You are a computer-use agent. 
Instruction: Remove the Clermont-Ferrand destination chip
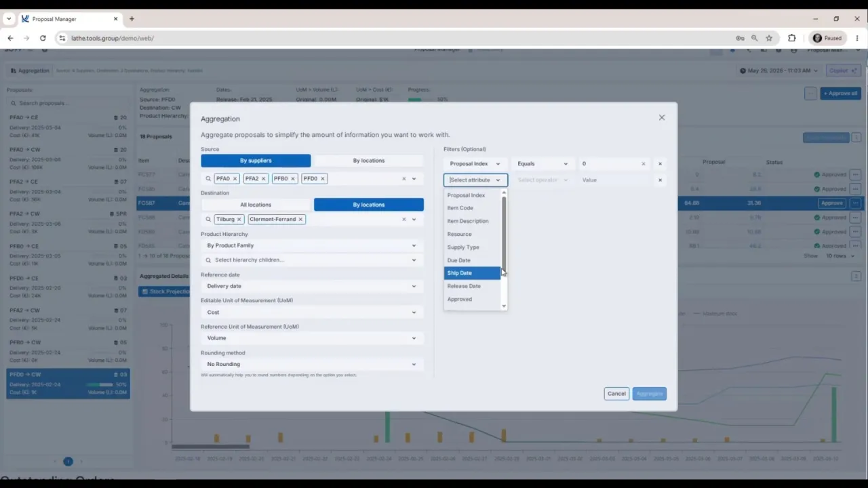300,220
